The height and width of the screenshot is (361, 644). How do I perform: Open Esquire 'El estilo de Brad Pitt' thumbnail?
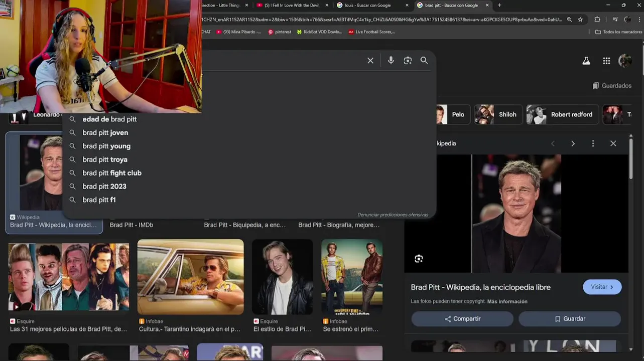click(x=283, y=277)
